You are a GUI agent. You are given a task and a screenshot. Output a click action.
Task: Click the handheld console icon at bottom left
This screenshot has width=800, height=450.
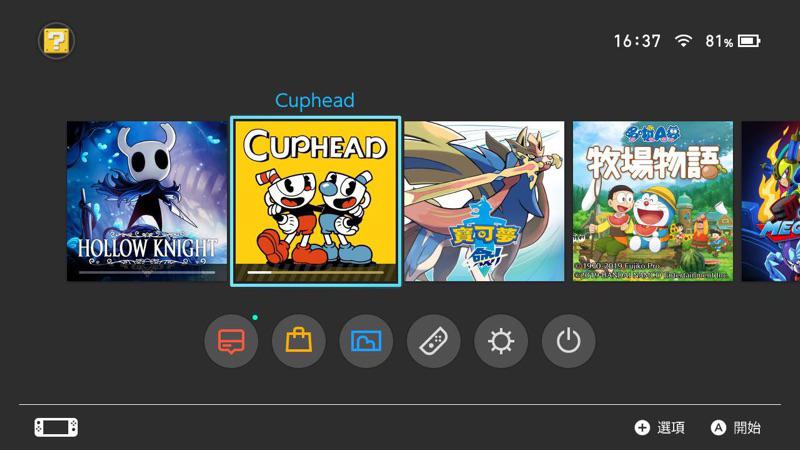pos(56,428)
